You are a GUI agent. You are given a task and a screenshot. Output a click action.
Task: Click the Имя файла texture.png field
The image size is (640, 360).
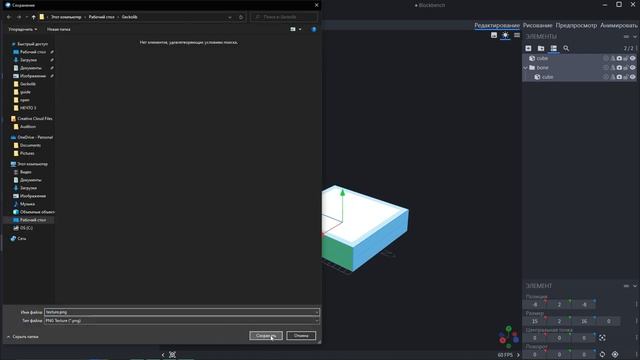(x=182, y=312)
